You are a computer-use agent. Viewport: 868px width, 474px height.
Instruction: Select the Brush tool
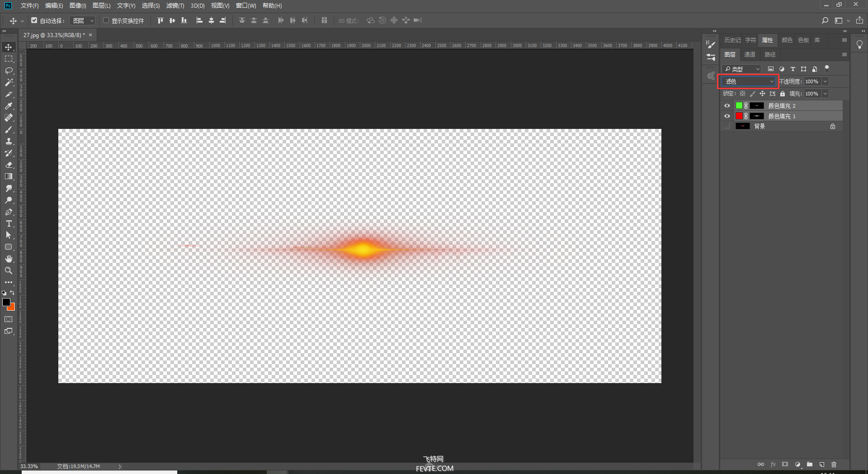[x=9, y=129]
